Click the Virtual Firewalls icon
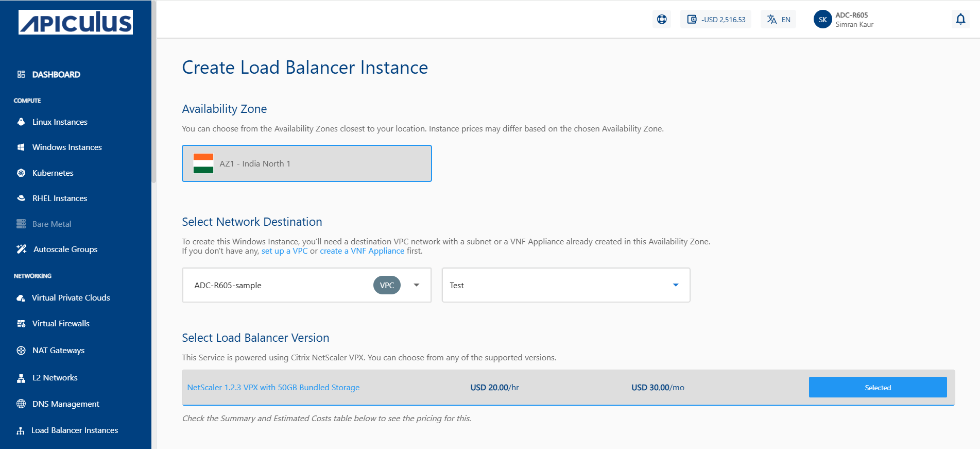This screenshot has height=449, width=980. 21,323
